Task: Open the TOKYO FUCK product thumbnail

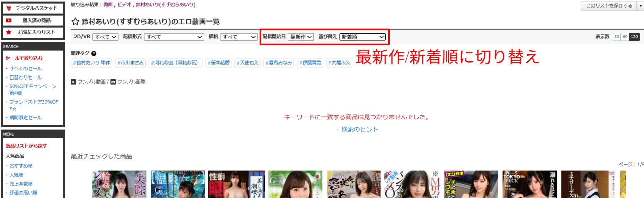Action: [x=530, y=184]
